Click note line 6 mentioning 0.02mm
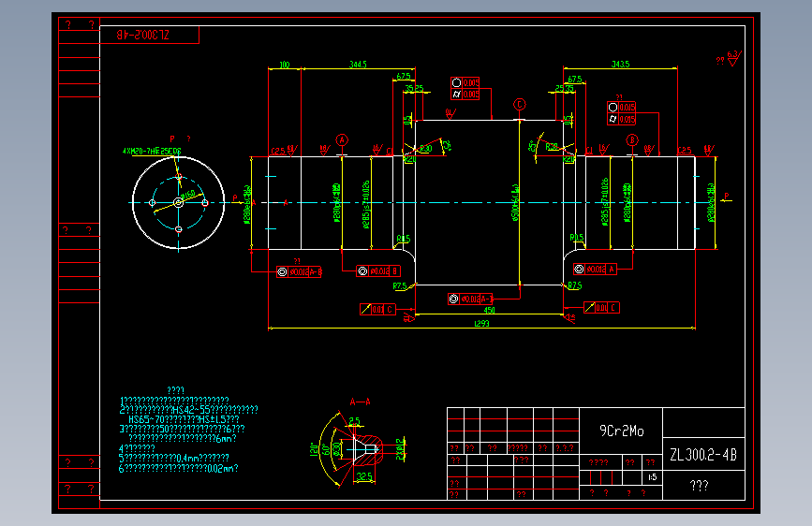812x526 pixels. (x=179, y=468)
